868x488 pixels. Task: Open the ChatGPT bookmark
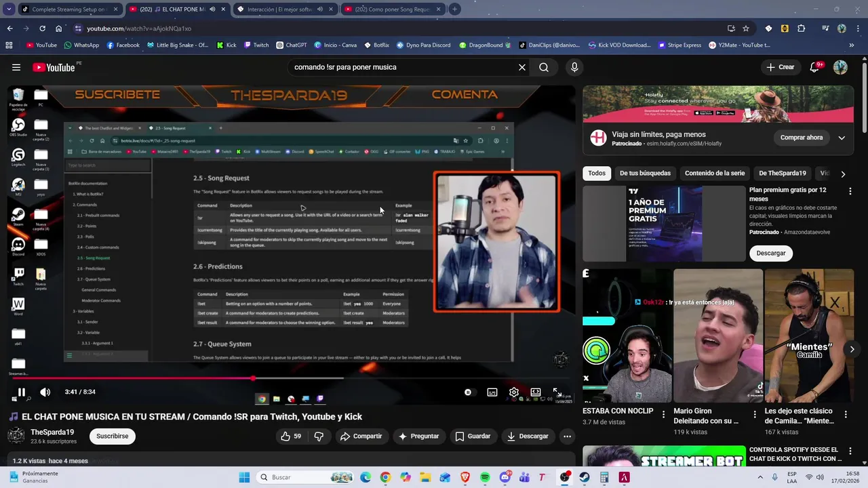(292, 45)
